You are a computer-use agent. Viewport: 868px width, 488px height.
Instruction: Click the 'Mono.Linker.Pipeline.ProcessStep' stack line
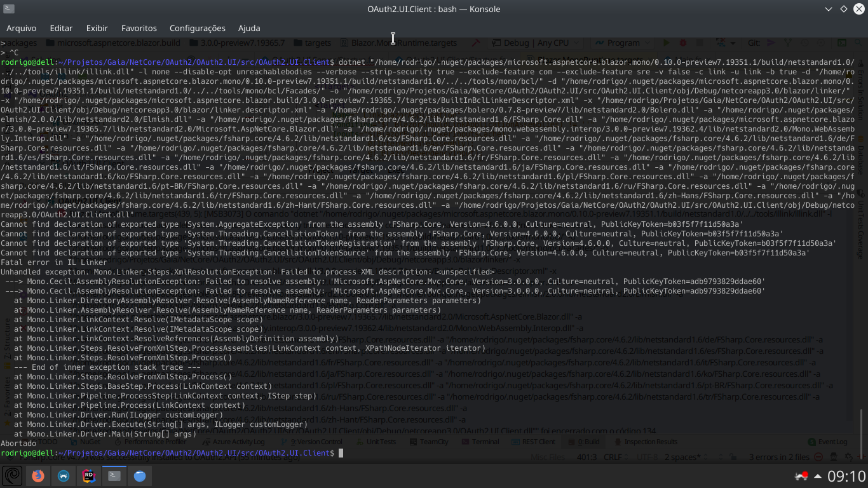pos(165,396)
